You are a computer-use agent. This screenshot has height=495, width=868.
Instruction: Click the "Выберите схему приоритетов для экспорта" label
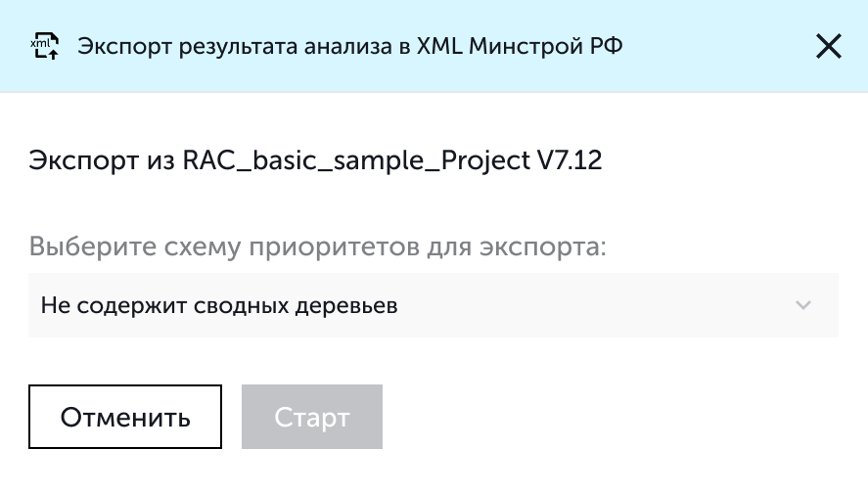(x=318, y=246)
